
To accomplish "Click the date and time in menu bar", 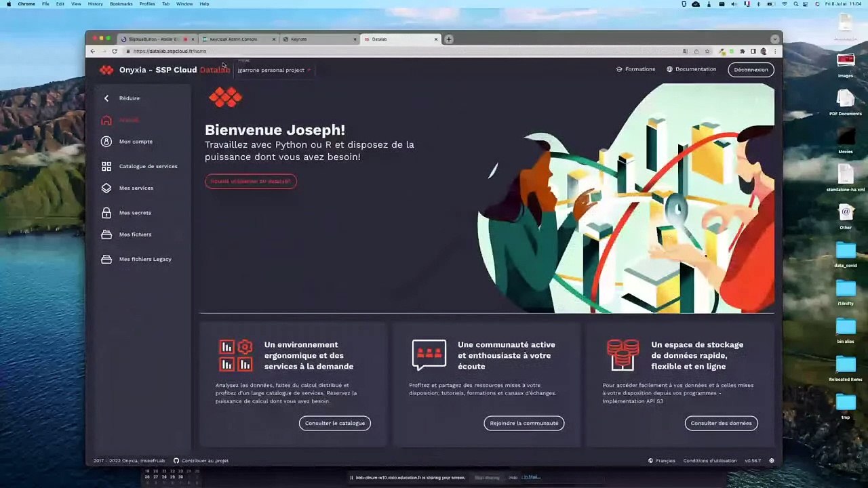I will pos(844,4).
